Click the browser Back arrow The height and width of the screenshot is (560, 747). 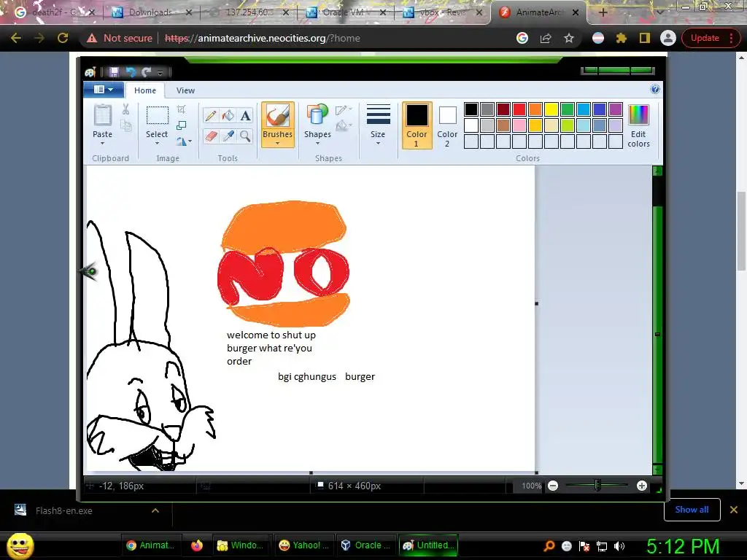16,38
